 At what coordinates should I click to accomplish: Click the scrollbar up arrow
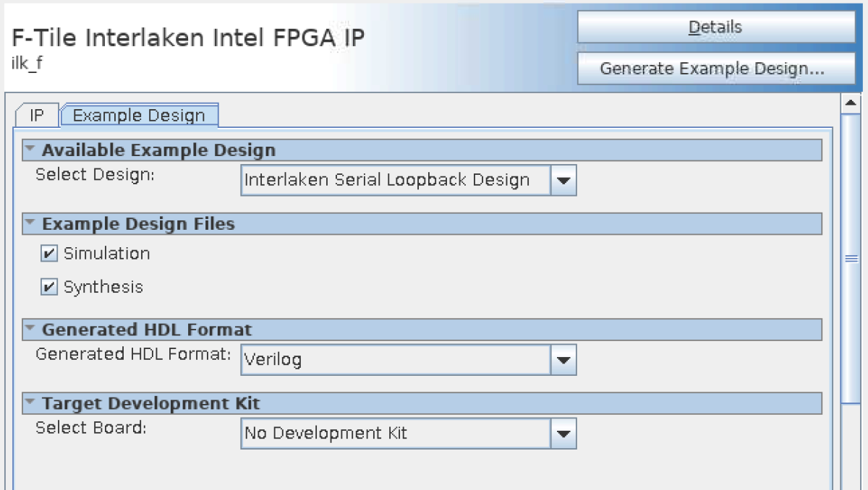[851, 103]
